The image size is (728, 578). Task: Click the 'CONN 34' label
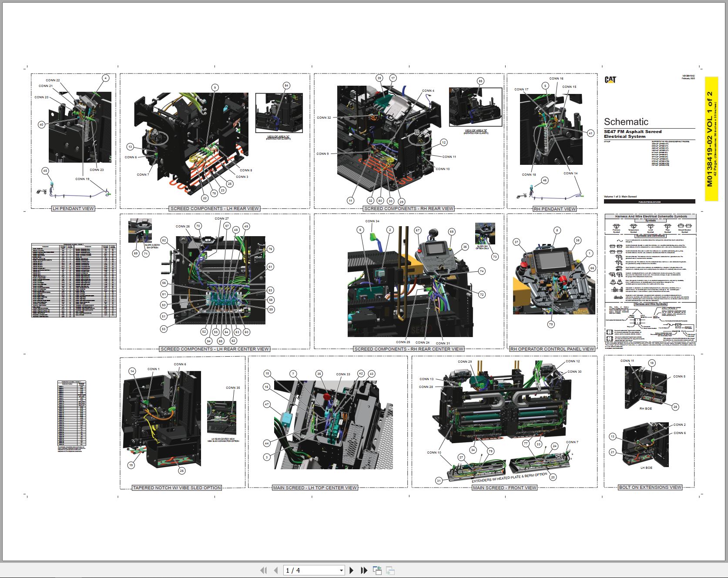tap(372, 221)
